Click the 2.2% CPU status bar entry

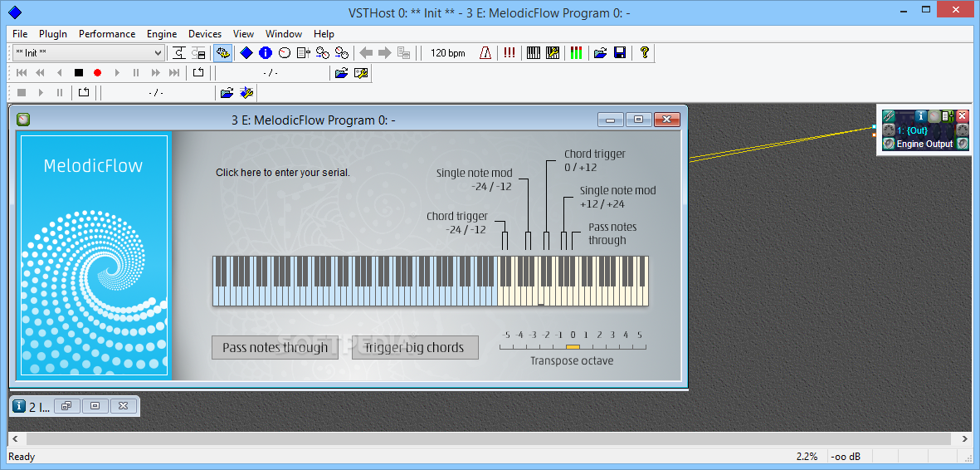click(x=807, y=457)
